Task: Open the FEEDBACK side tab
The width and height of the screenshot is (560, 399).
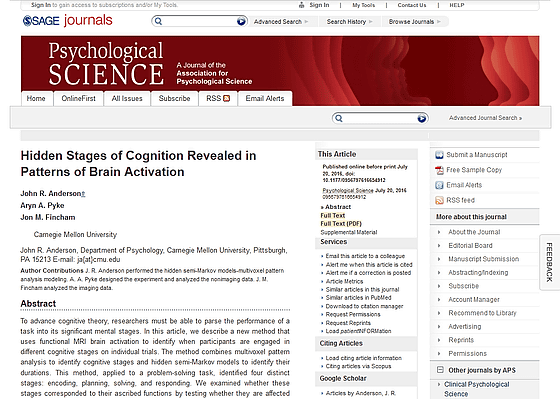Action: [x=549, y=262]
